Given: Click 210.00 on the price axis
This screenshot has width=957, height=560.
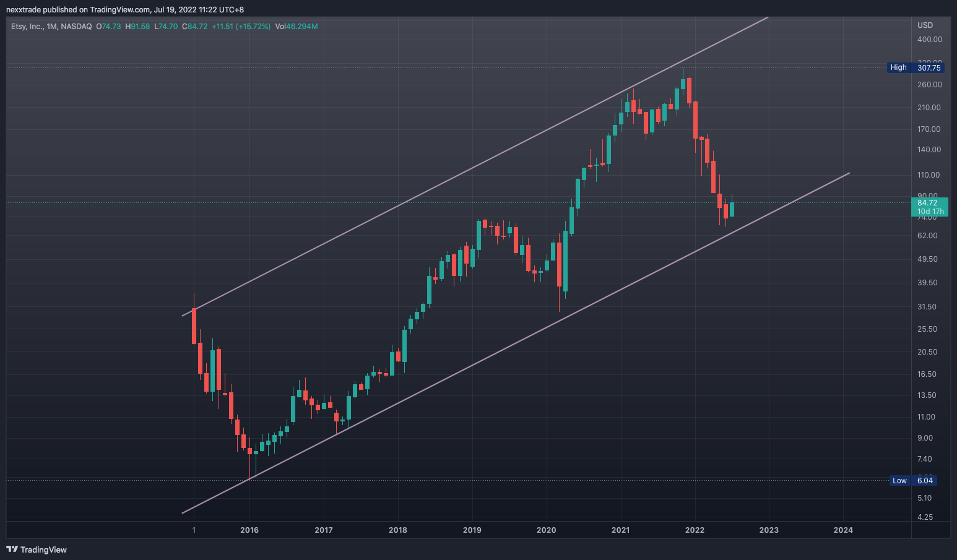Looking at the screenshot, I should [929, 107].
